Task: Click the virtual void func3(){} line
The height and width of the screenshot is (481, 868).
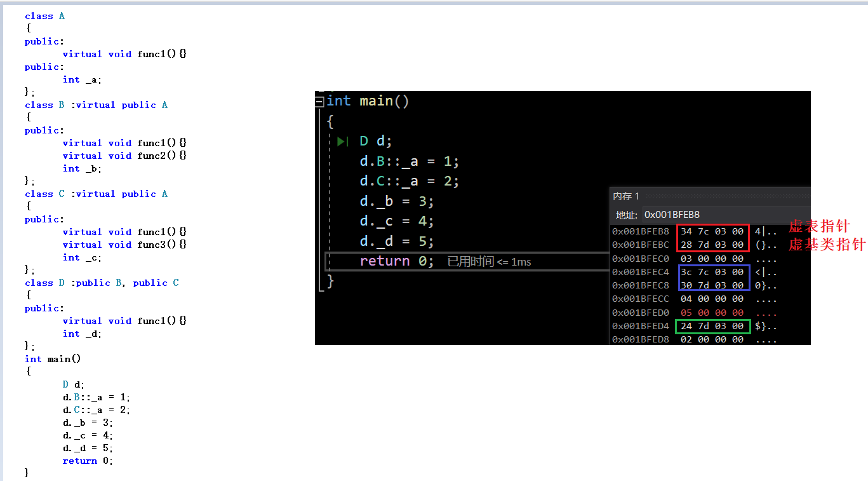Action: (124, 245)
